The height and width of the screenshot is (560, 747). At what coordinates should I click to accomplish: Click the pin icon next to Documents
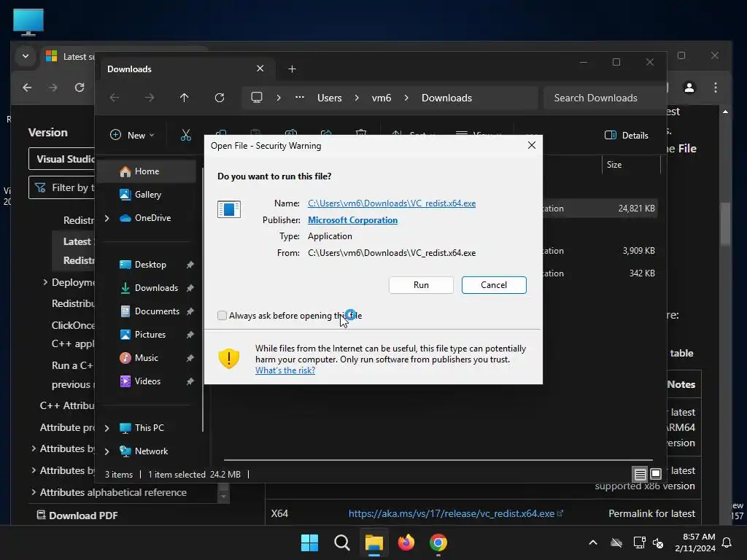pyautogui.click(x=190, y=311)
